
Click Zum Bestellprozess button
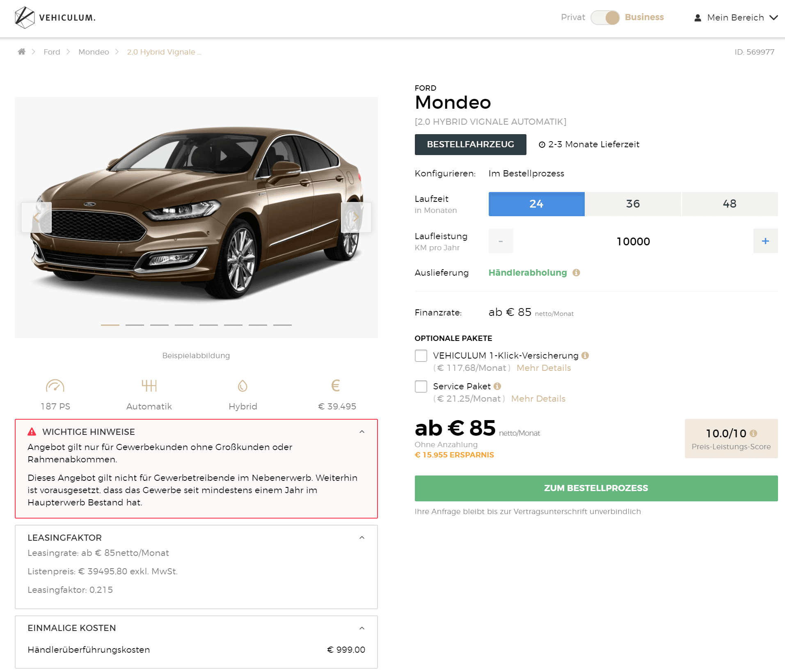(x=596, y=488)
